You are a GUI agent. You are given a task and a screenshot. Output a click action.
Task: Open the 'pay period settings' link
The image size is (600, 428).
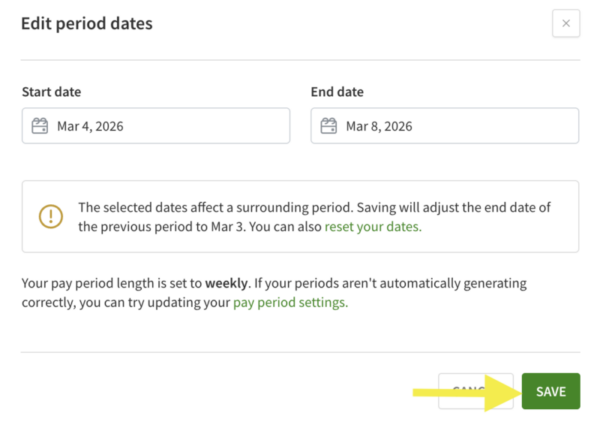click(x=290, y=302)
